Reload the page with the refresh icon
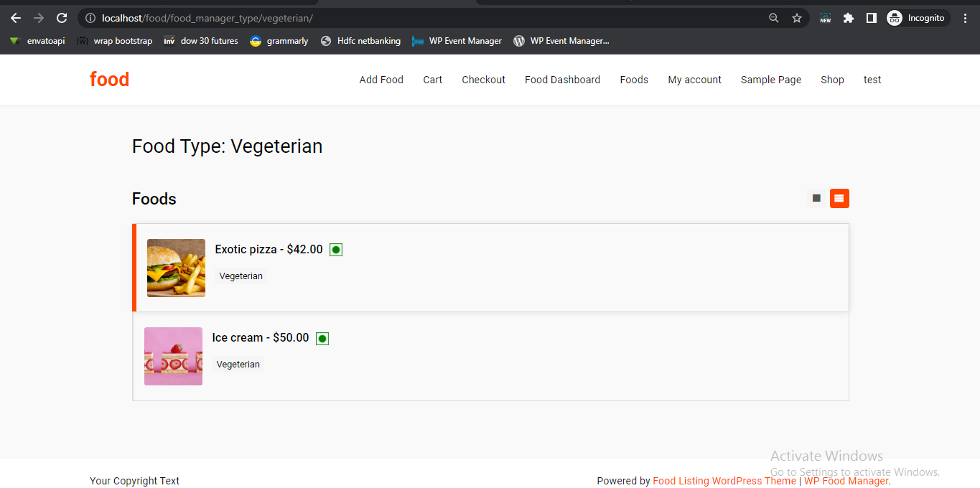The width and height of the screenshot is (980, 488). (62, 18)
